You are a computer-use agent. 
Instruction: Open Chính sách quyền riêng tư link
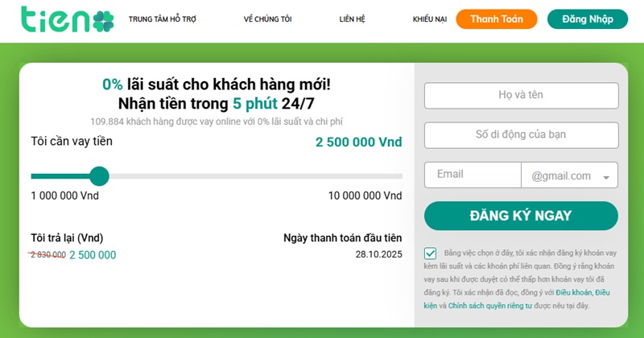pyautogui.click(x=489, y=306)
